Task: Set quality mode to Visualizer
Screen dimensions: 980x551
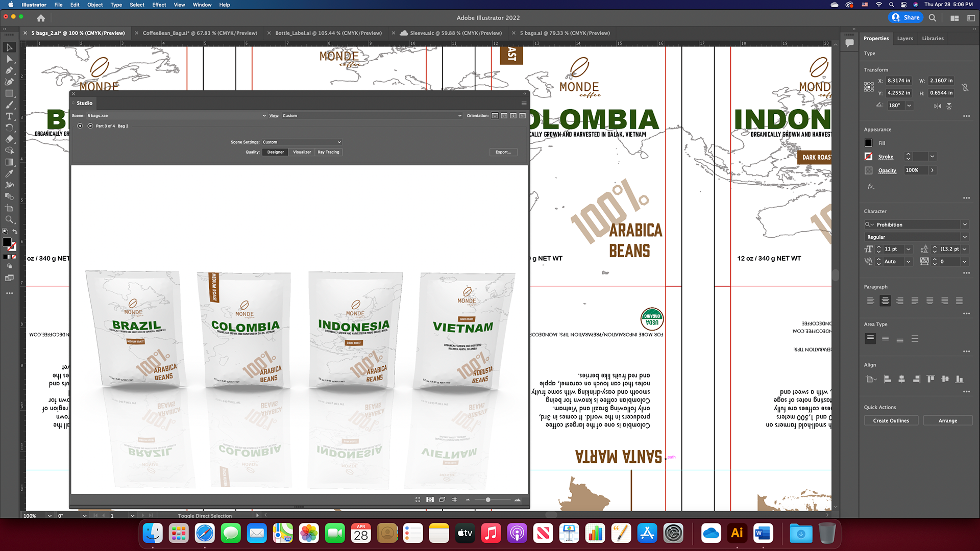Action: 302,152
